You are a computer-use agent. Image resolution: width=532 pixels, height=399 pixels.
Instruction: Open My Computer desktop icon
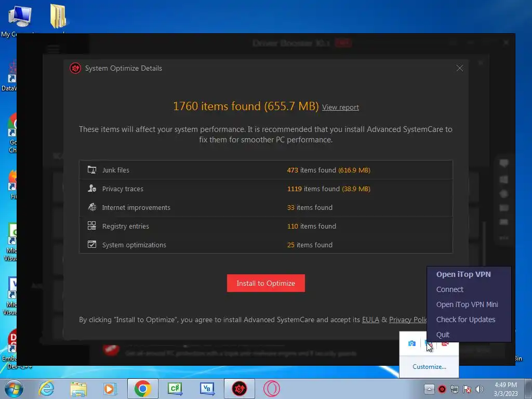coord(19,20)
